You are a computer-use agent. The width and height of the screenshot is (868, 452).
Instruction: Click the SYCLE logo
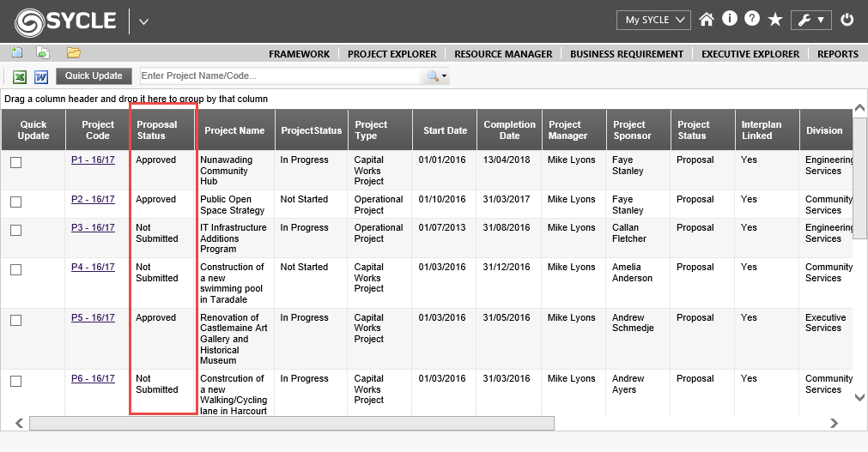[x=65, y=22]
